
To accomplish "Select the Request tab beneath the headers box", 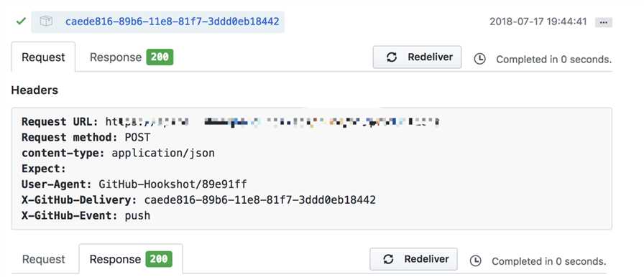I will pos(44,259).
